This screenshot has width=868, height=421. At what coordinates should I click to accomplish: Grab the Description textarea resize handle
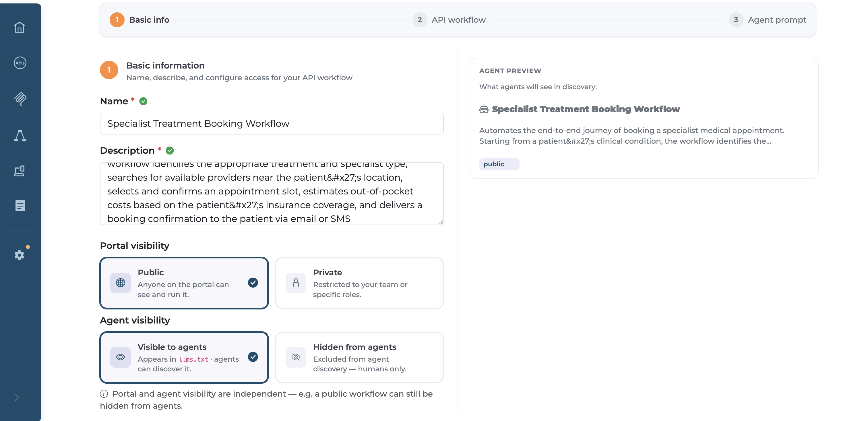440,222
